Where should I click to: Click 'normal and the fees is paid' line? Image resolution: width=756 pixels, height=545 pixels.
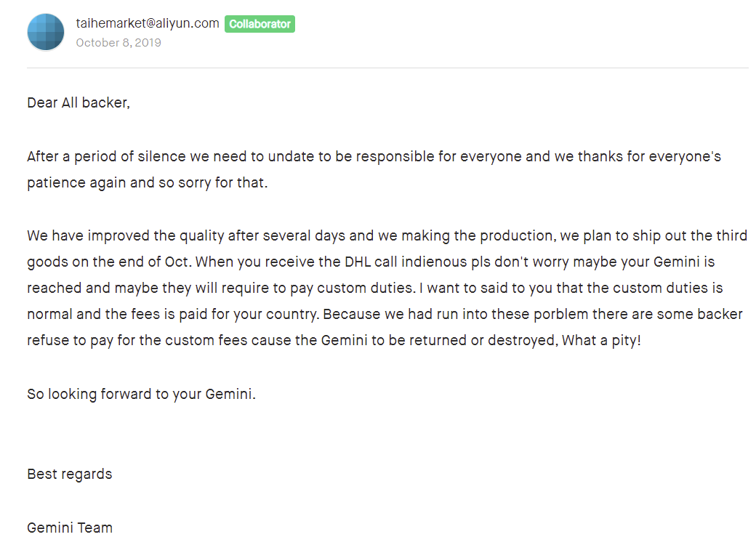tap(385, 314)
